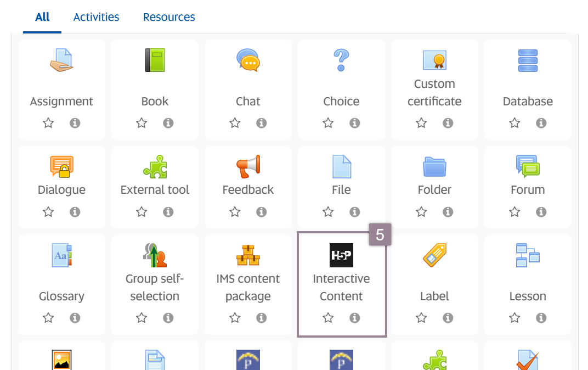588x370 pixels.
Task: Select the Assignment activity icon
Action: pos(61,60)
